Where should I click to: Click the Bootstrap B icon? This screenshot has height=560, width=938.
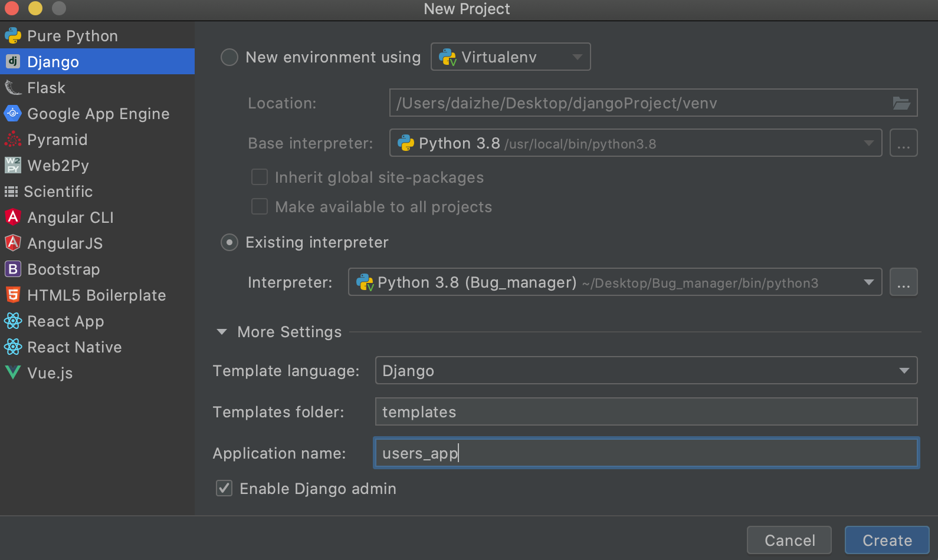coord(13,269)
